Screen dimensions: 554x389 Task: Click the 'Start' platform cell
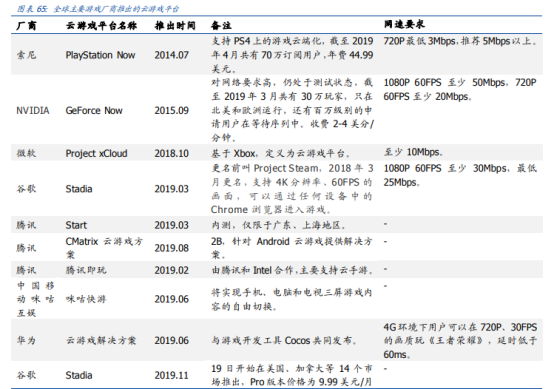pos(76,225)
